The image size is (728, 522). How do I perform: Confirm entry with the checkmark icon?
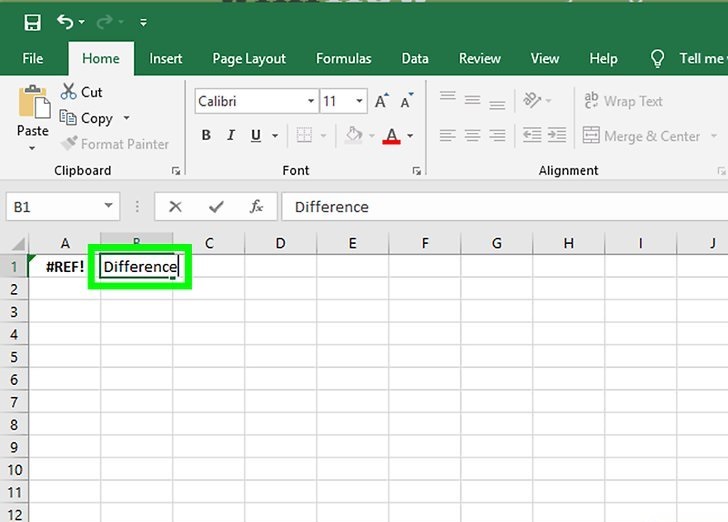coord(216,207)
